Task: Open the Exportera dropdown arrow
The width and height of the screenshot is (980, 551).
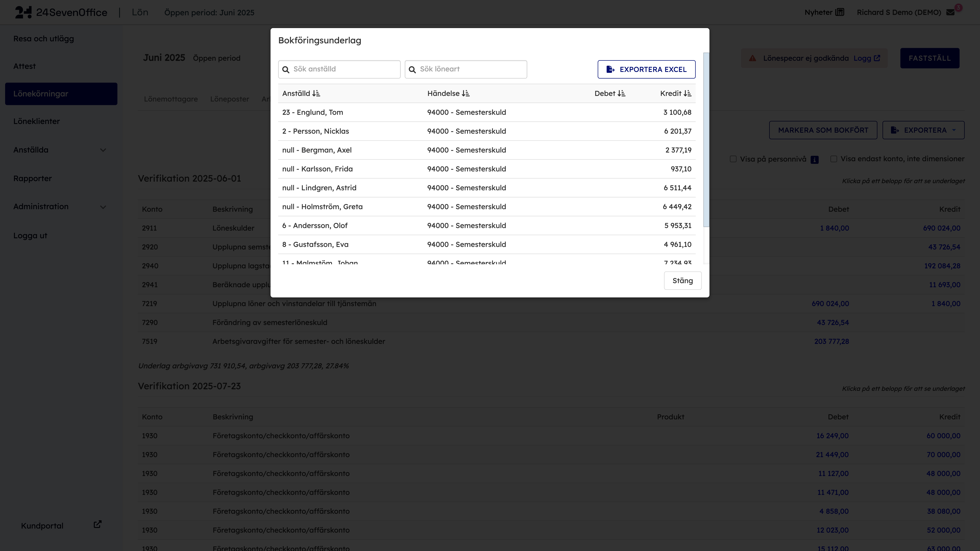Action: [954, 130]
